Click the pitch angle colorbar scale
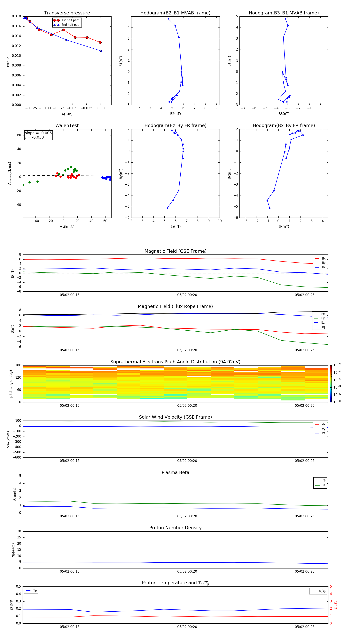 point(331,384)
